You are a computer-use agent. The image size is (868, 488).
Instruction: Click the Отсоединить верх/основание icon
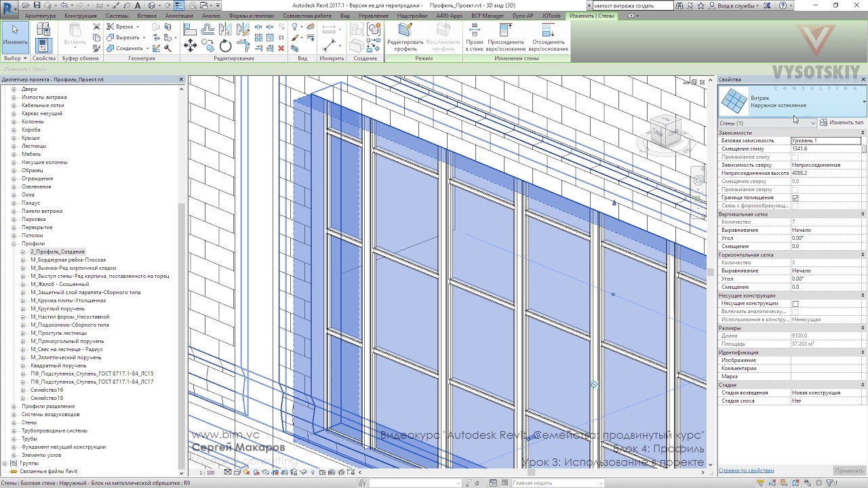[x=548, y=37]
